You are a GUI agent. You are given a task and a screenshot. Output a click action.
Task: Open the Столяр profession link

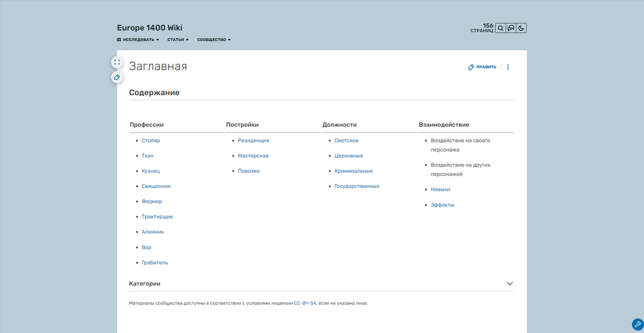(151, 141)
